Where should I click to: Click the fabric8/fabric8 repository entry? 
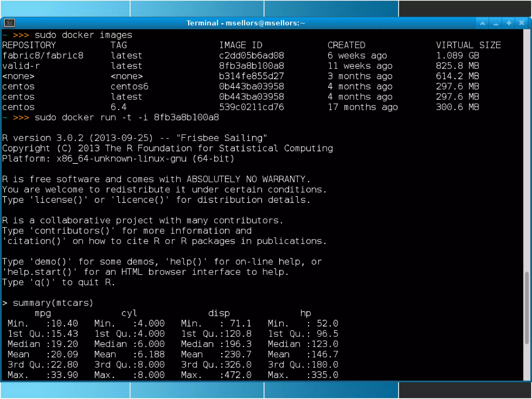43,56
